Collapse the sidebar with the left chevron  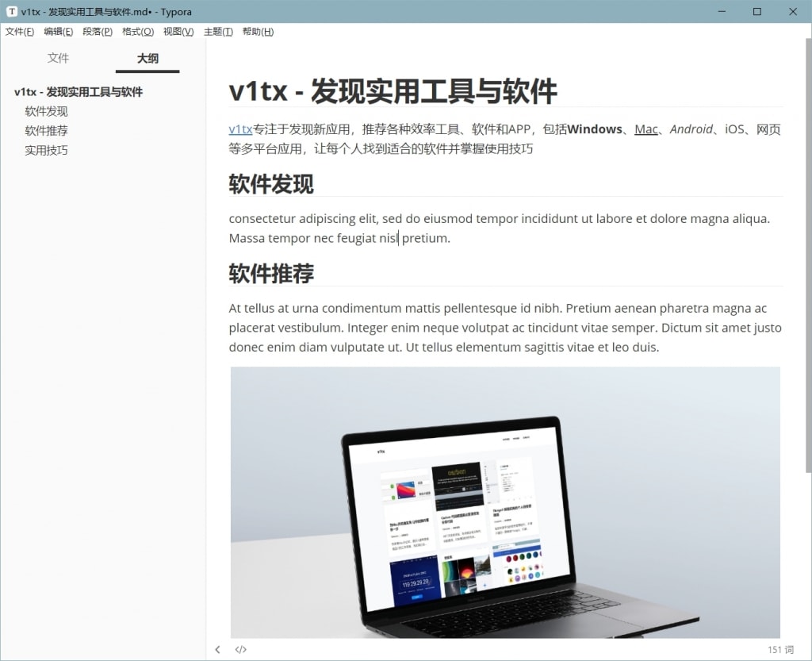click(x=217, y=650)
